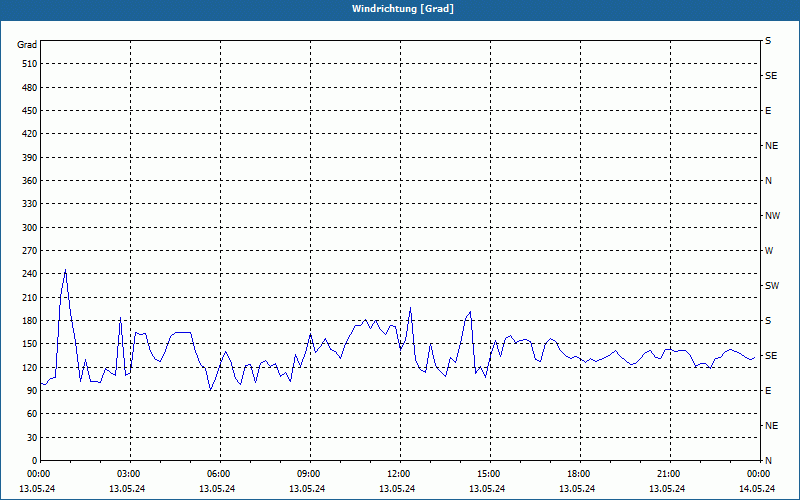
Task: Click the NW compass label
Action: (772, 216)
